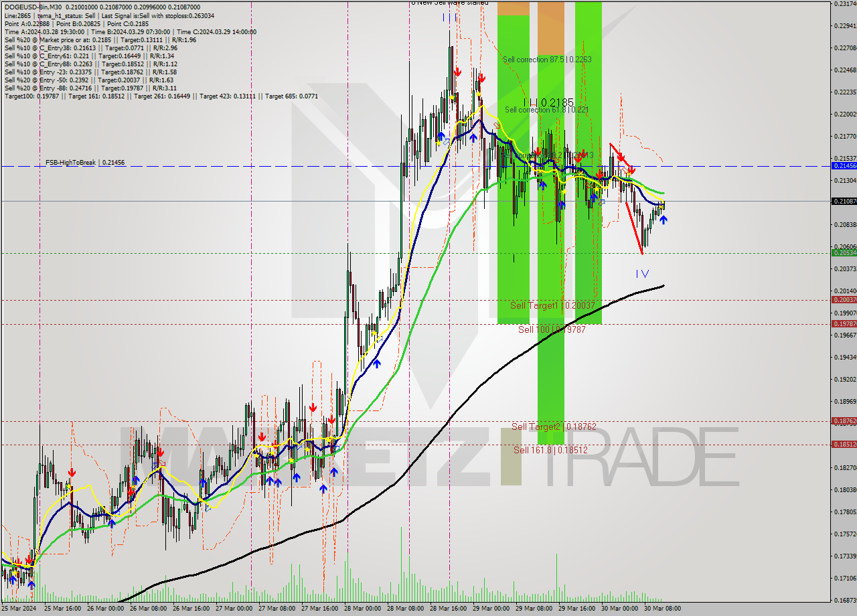Click the 0.19667 price axis value
857x616 pixels.
pos(845,335)
